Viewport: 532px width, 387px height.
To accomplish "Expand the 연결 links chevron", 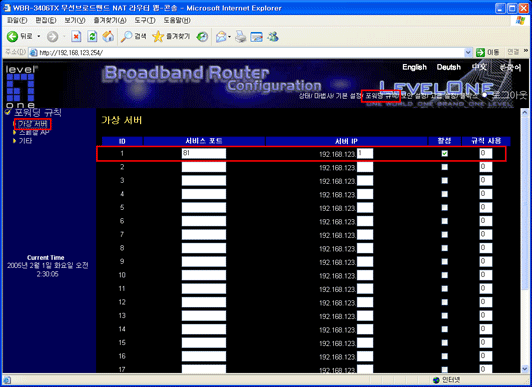I will 526,51.
